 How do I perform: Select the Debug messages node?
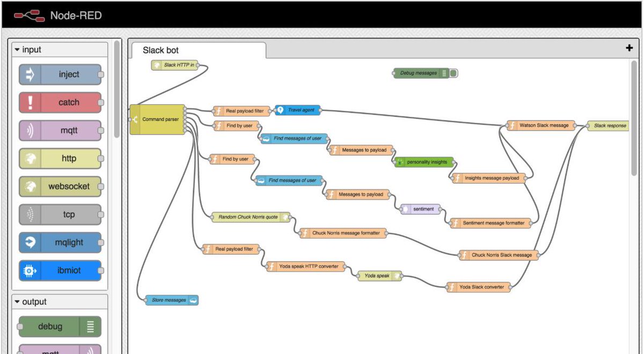[422, 73]
